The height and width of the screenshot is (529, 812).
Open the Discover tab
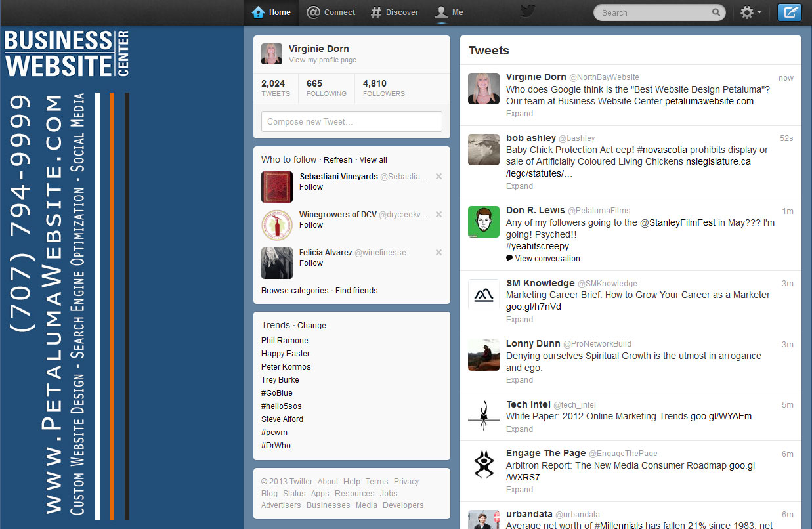click(394, 12)
